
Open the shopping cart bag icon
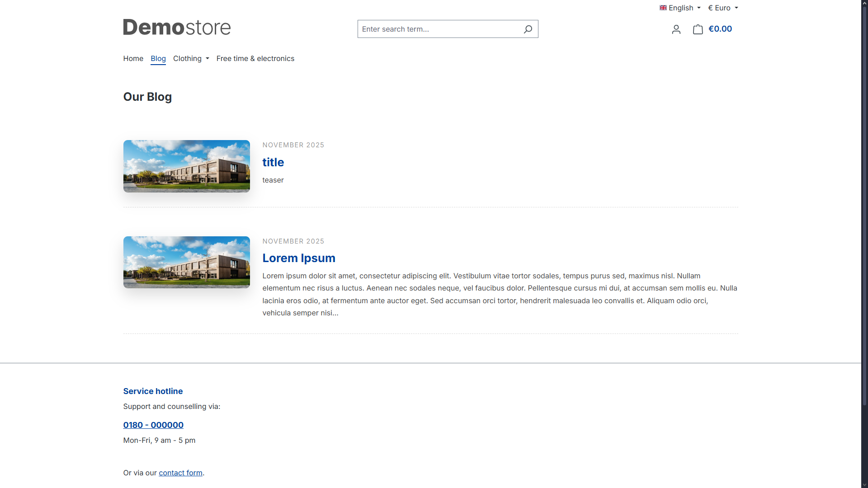(698, 29)
